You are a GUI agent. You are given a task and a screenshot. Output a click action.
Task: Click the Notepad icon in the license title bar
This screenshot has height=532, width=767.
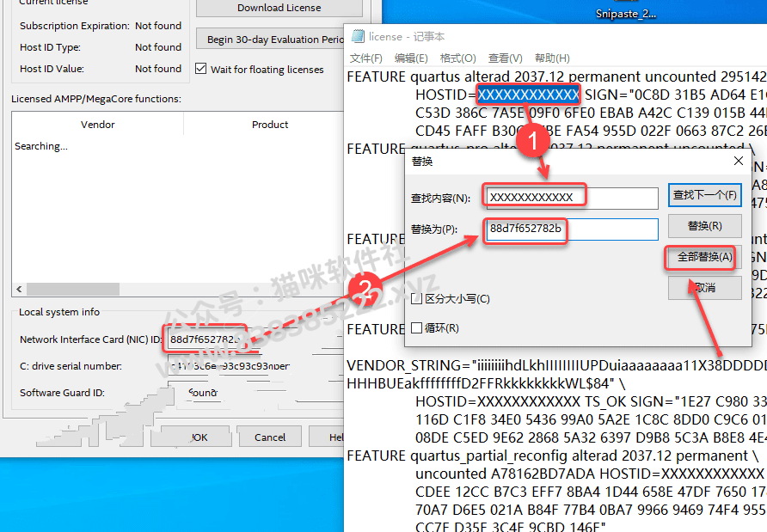pyautogui.click(x=358, y=36)
